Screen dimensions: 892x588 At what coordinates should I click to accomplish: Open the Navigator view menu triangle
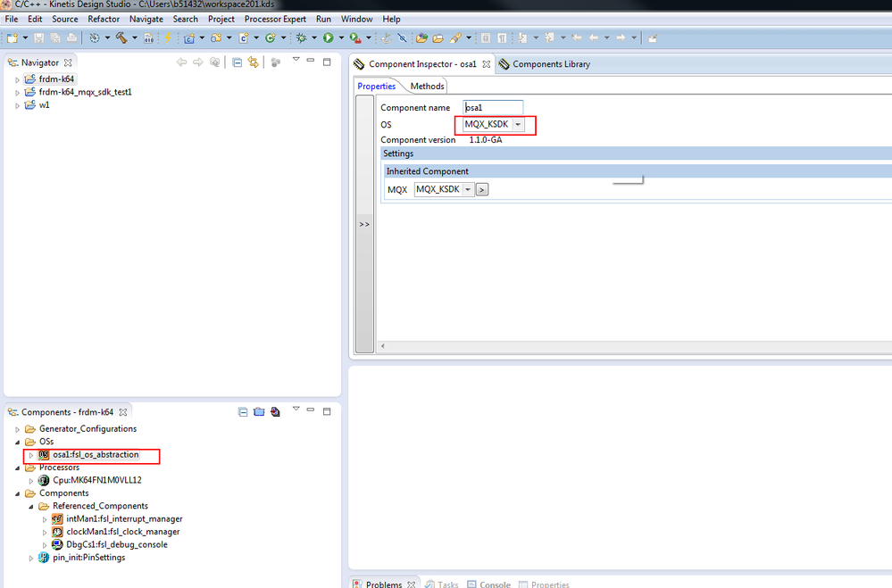point(296,59)
